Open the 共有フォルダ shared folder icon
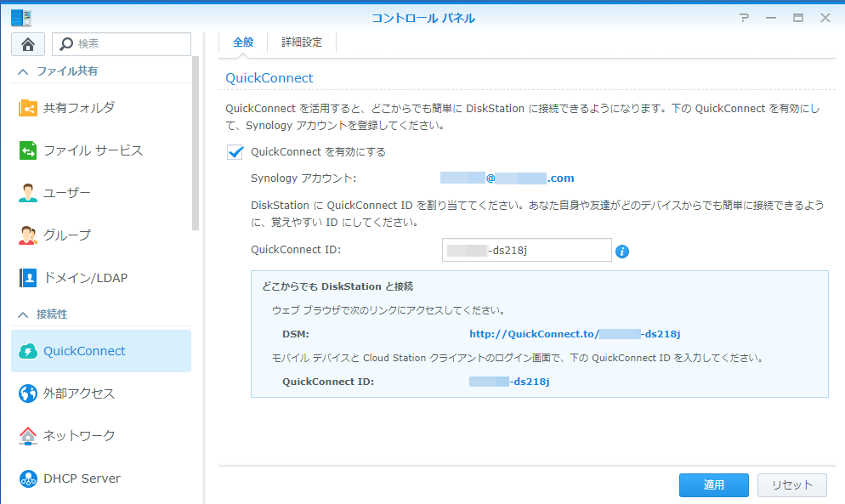Viewport: 845px width, 504px height. [x=27, y=108]
